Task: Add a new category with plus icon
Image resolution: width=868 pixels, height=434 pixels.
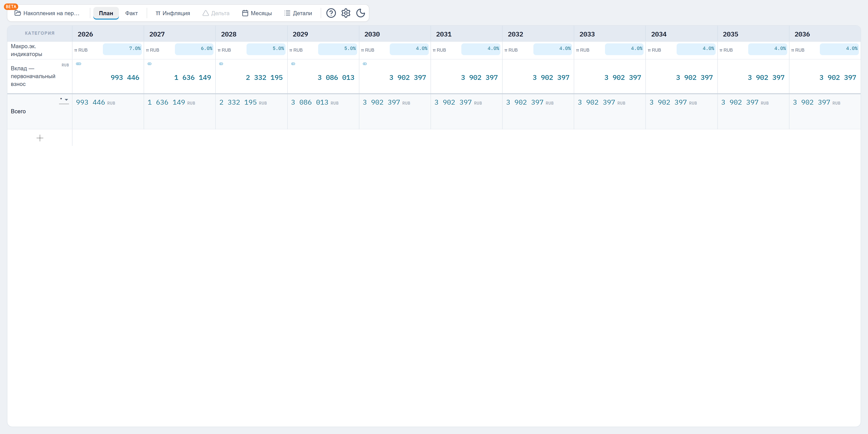Action: pos(40,138)
